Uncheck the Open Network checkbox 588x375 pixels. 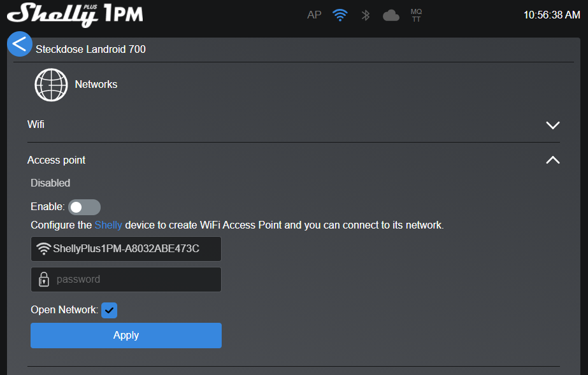[x=109, y=310]
